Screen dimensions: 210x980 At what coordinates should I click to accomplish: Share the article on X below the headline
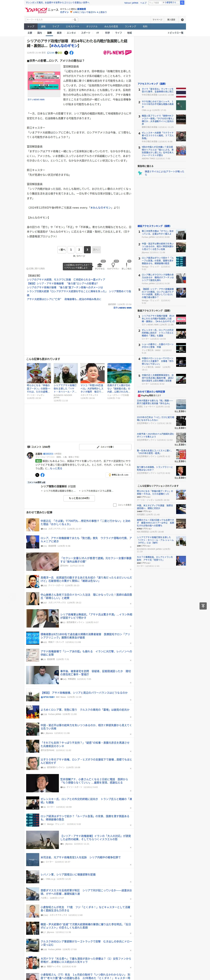(66, 53)
